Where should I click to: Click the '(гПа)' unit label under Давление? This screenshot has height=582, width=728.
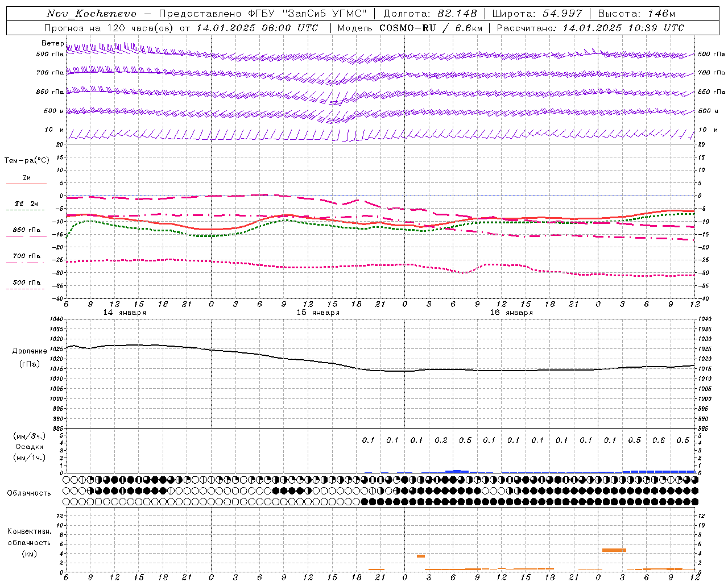[30, 364]
